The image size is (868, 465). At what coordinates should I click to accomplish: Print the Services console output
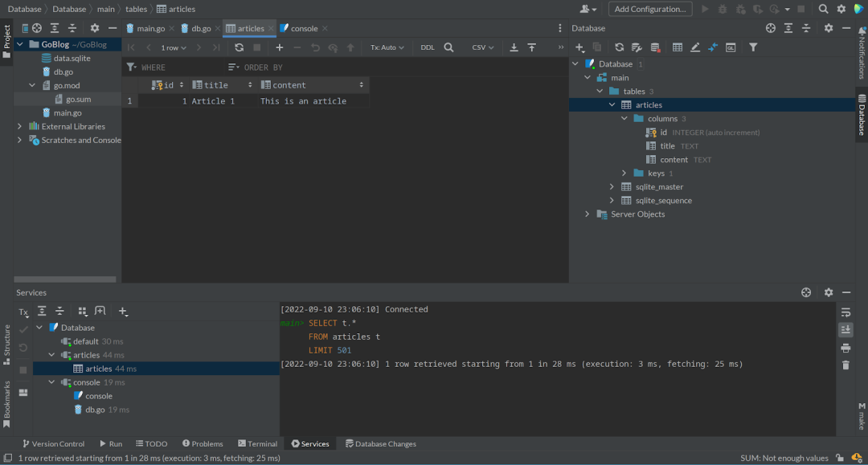(x=845, y=348)
